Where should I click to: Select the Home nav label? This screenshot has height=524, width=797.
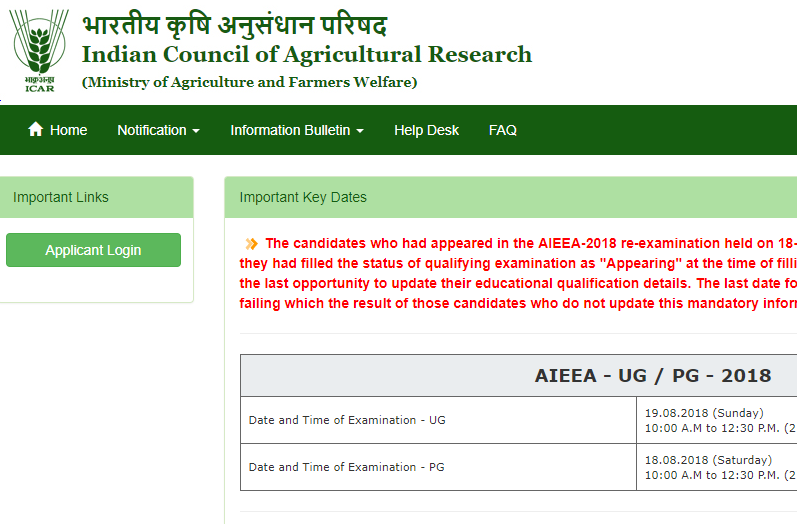coord(69,130)
